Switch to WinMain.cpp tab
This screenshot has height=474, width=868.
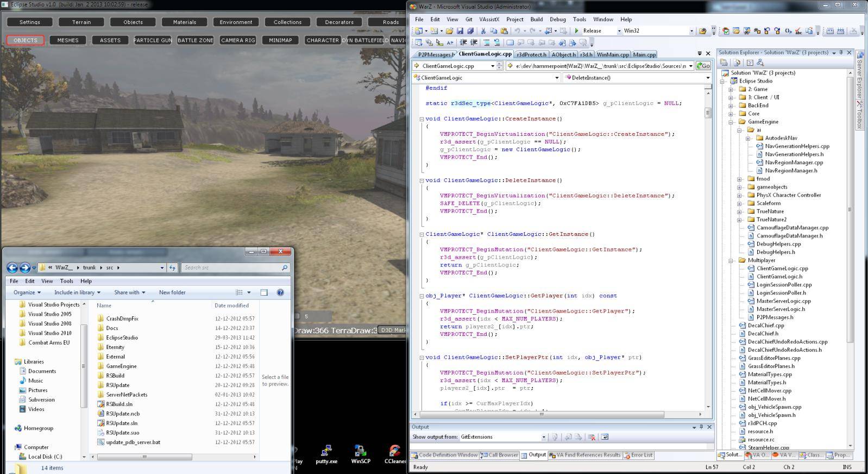(612, 54)
